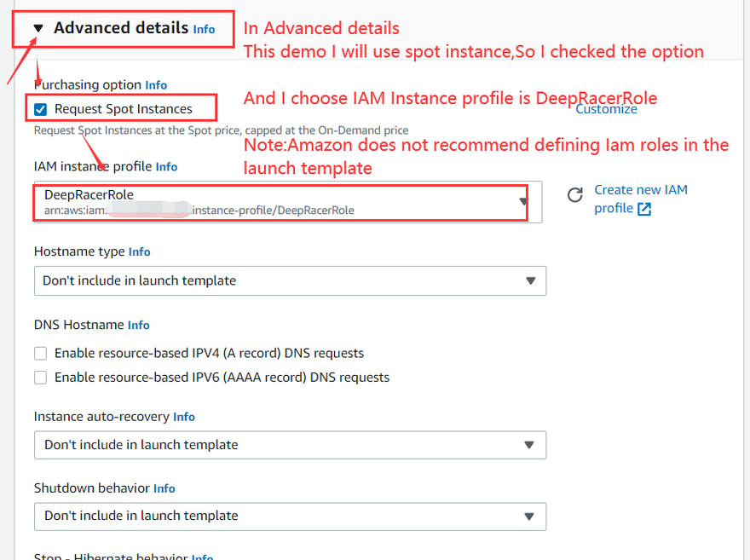This screenshot has width=750, height=560.
Task: Open Info link for Instance auto-recovery
Action: click(x=183, y=418)
